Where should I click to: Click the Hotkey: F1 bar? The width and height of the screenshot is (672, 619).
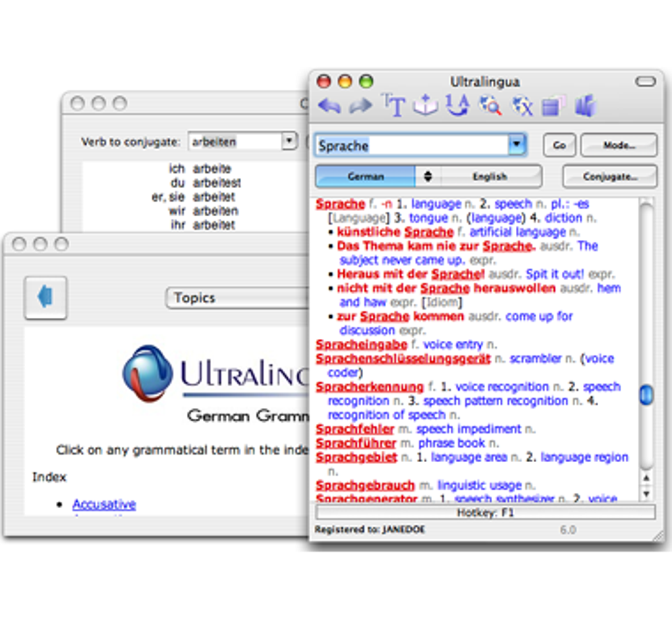tap(485, 512)
